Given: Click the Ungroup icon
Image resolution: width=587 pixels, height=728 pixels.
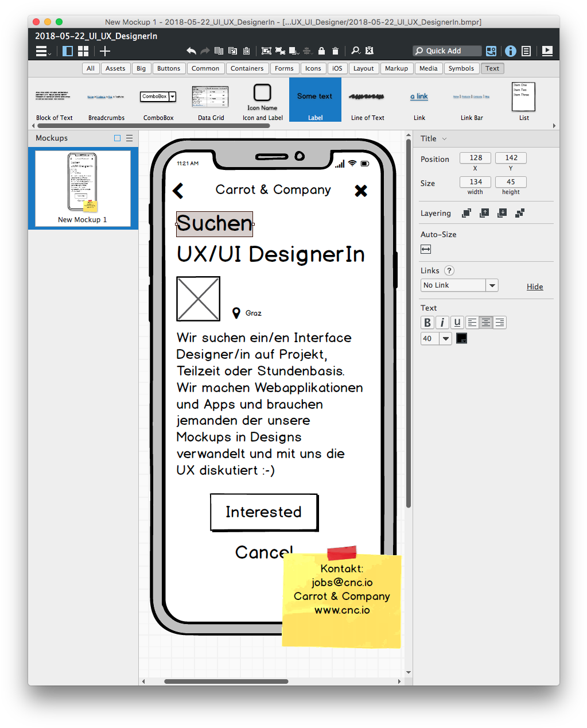Looking at the screenshot, I should coord(280,51).
